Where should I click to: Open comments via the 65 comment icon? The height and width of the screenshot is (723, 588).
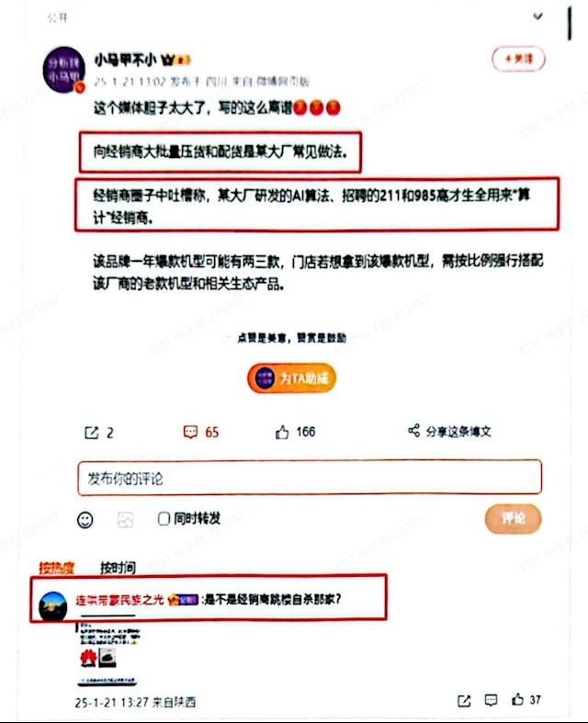(190, 432)
